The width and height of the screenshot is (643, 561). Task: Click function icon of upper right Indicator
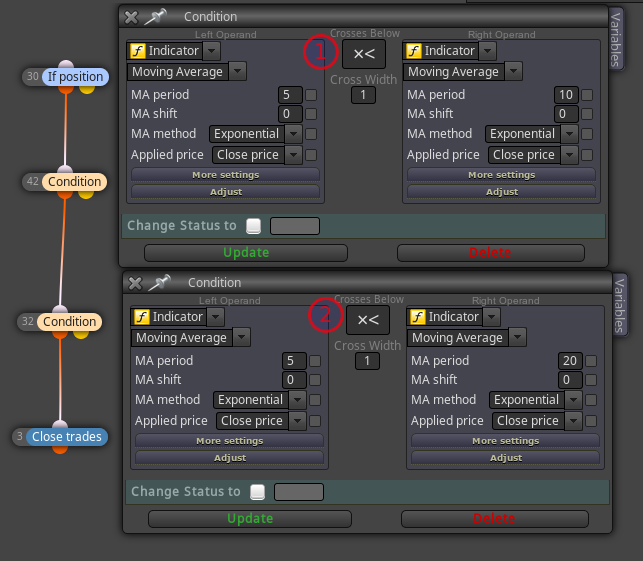(414, 51)
